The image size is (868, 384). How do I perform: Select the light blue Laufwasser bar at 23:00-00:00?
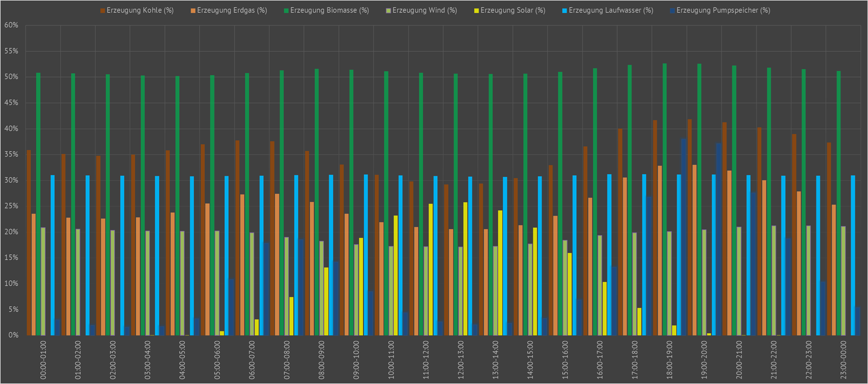[853, 255]
